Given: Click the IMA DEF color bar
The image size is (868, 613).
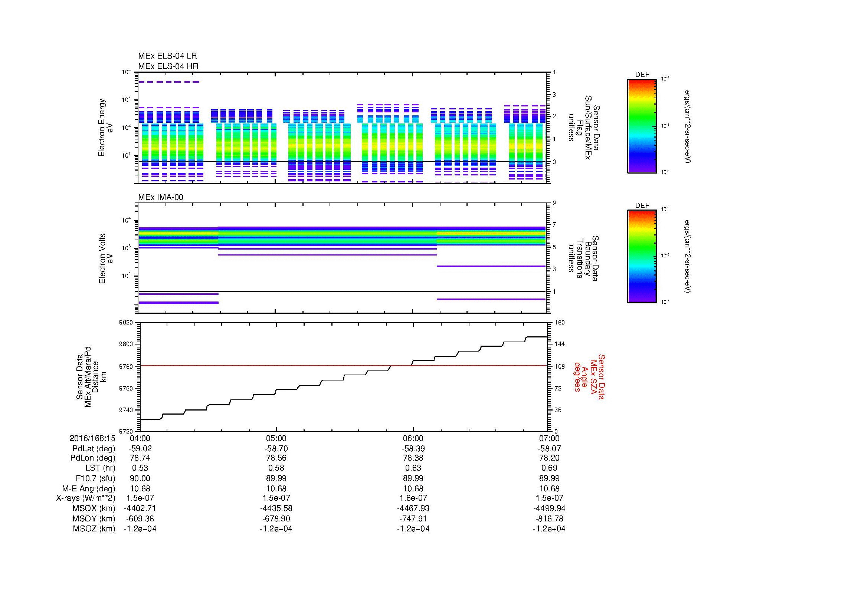Looking at the screenshot, I should point(642,257).
